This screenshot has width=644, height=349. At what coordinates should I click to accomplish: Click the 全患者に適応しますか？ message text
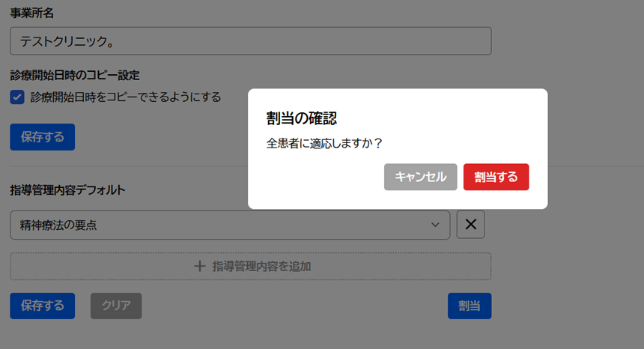(324, 142)
